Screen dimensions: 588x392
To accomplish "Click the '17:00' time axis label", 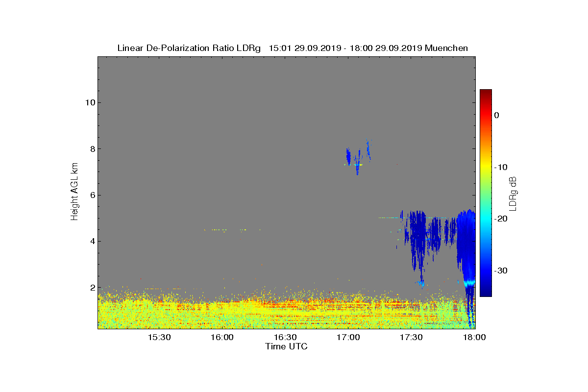I will click(348, 338).
